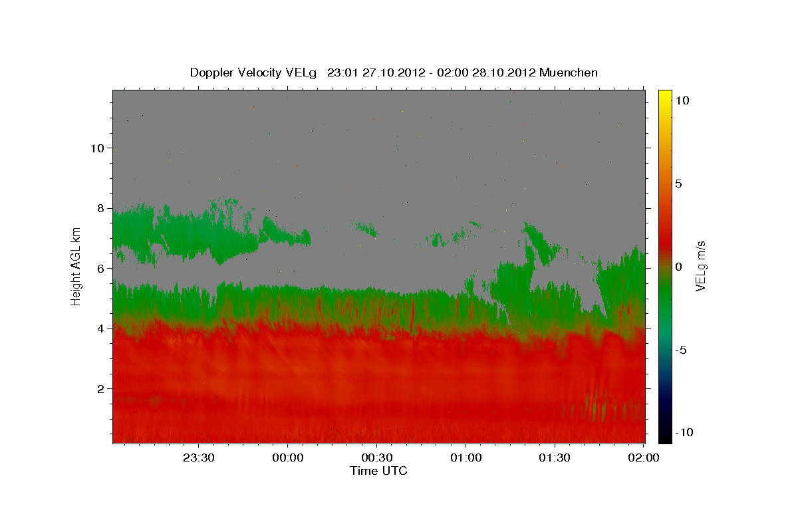Click the 23:30 time tick label
The height and width of the screenshot is (532, 798).
tap(199, 458)
